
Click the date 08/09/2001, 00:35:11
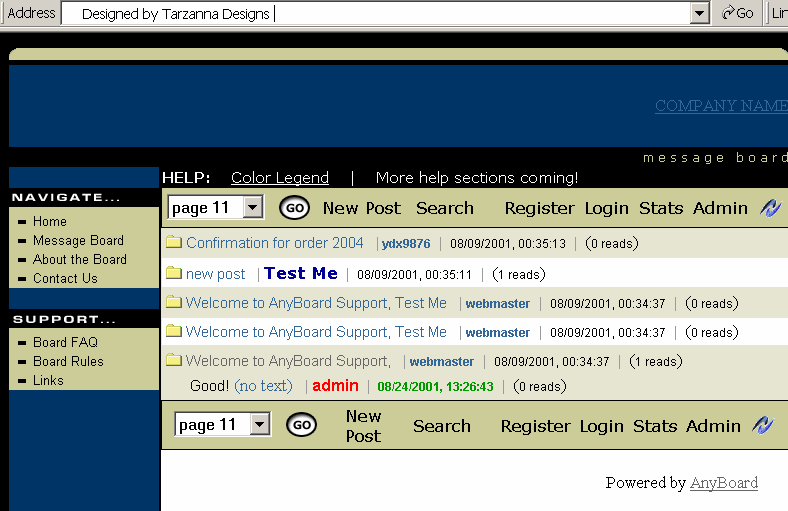(x=415, y=275)
